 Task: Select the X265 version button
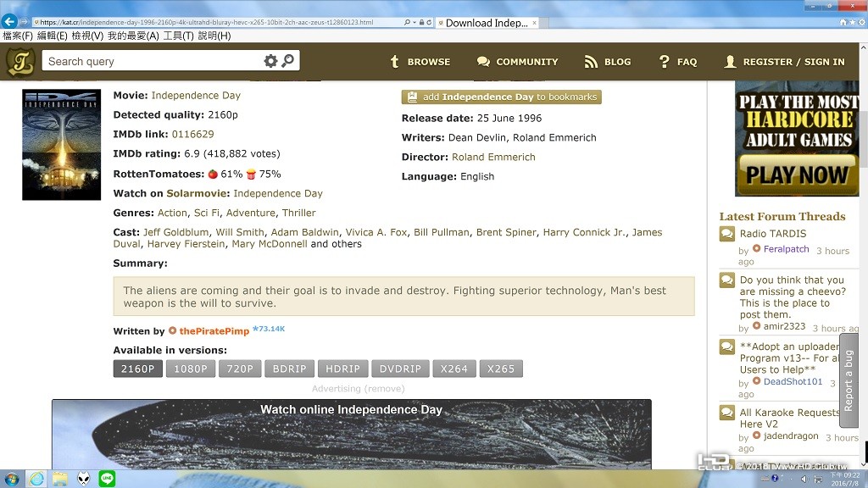501,369
